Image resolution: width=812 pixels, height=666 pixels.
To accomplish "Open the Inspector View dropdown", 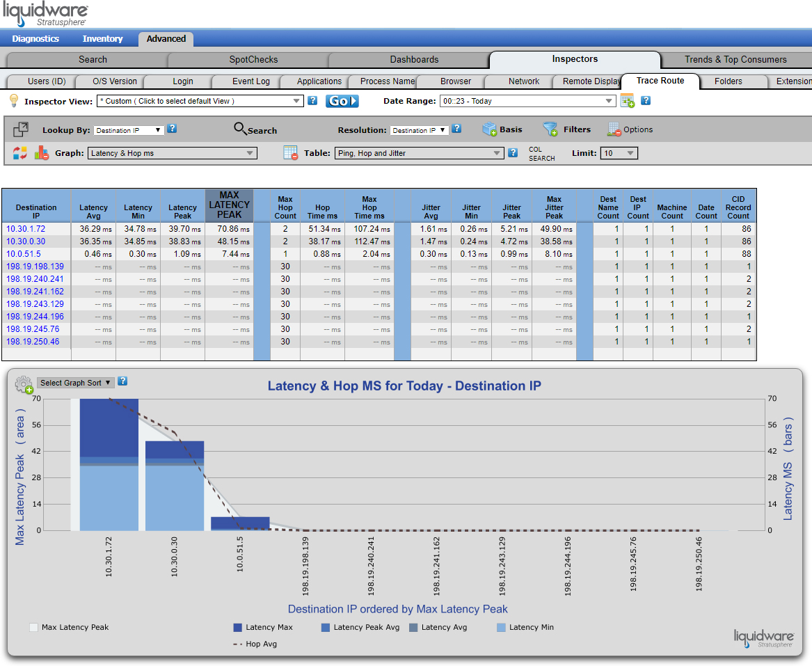I will (x=200, y=101).
